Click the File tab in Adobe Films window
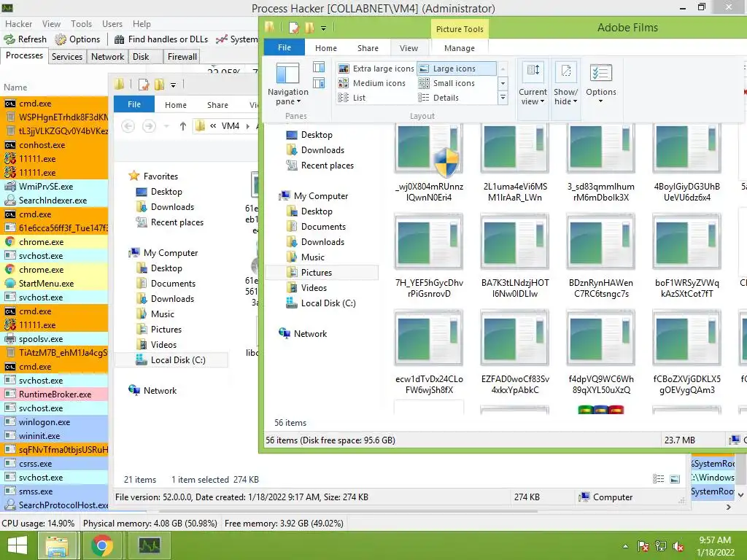Image resolution: width=747 pixels, height=560 pixels. click(285, 47)
